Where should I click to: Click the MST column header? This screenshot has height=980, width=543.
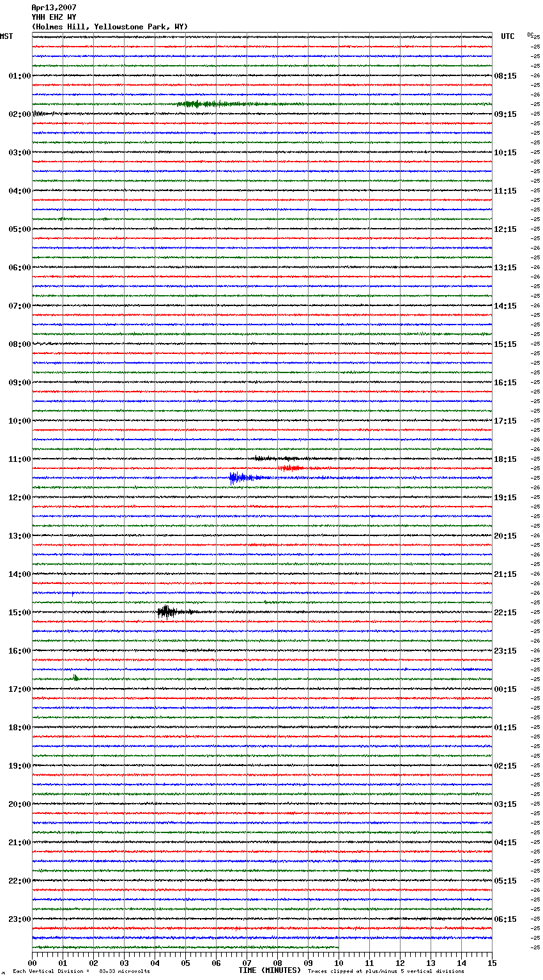(x=6, y=36)
